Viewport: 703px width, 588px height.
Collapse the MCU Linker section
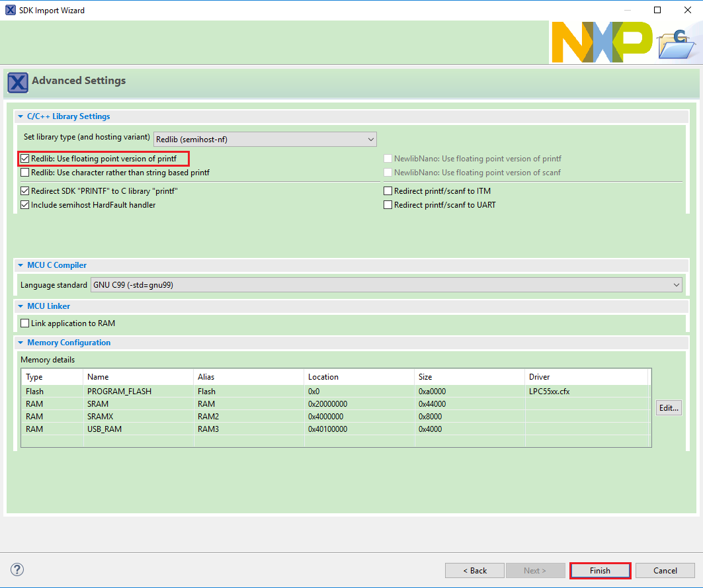[21, 306]
